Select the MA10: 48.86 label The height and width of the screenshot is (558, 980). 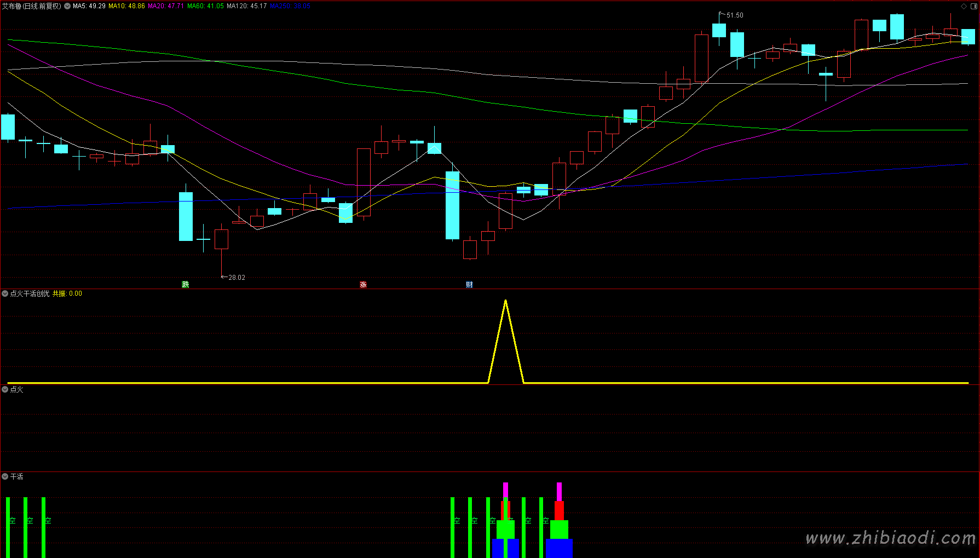(x=126, y=6)
